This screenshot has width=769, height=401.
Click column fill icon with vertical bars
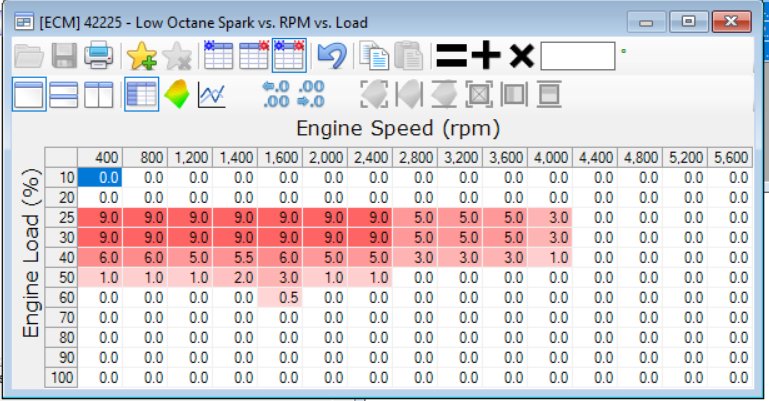pyautogui.click(x=514, y=94)
